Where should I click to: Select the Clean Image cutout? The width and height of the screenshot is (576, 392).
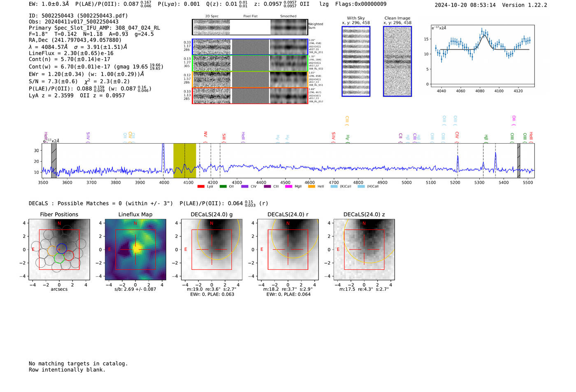[397, 61]
